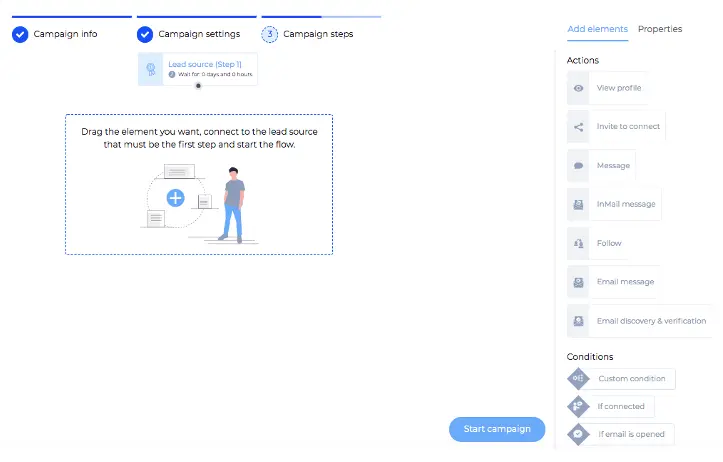Click the Follow action icon

[x=578, y=243]
